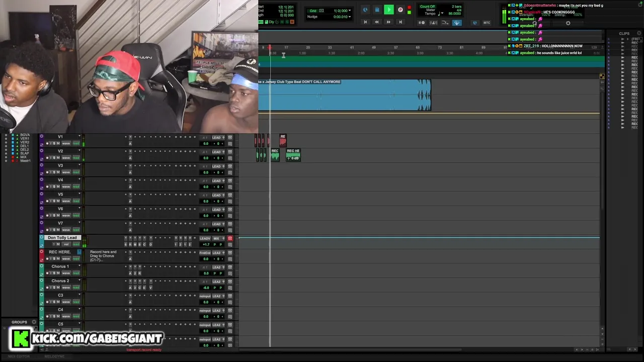
Task: Click the tempo ruler enable icon
Action: click(x=445, y=23)
